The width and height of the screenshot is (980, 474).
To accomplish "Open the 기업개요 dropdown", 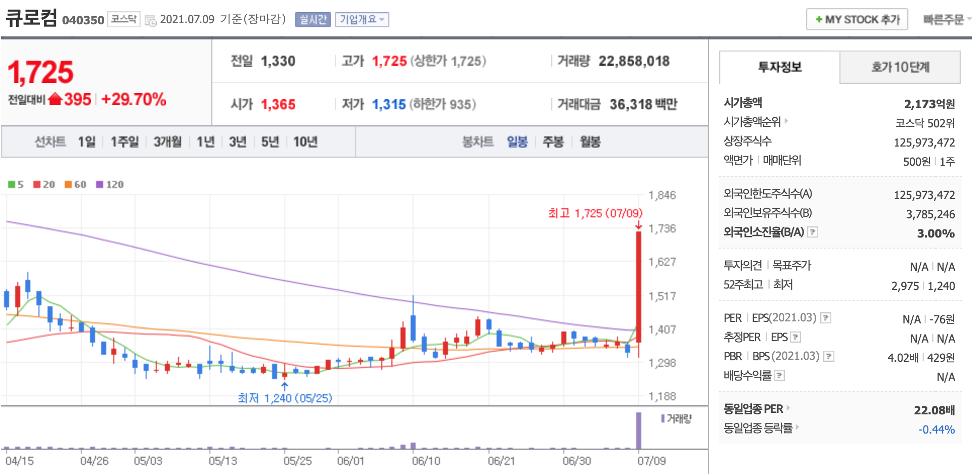I will pos(362,20).
